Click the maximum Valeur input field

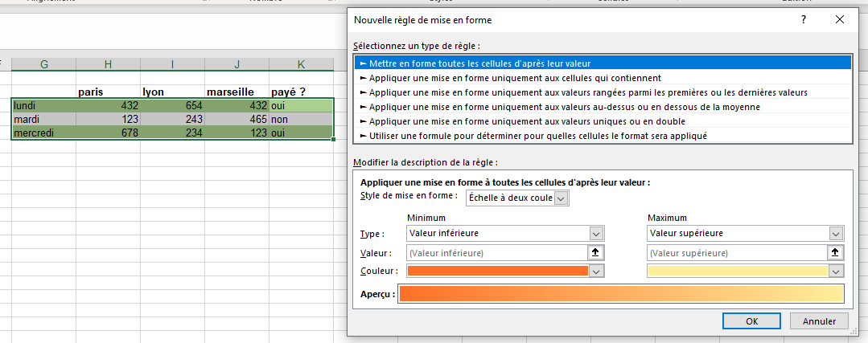(x=737, y=252)
